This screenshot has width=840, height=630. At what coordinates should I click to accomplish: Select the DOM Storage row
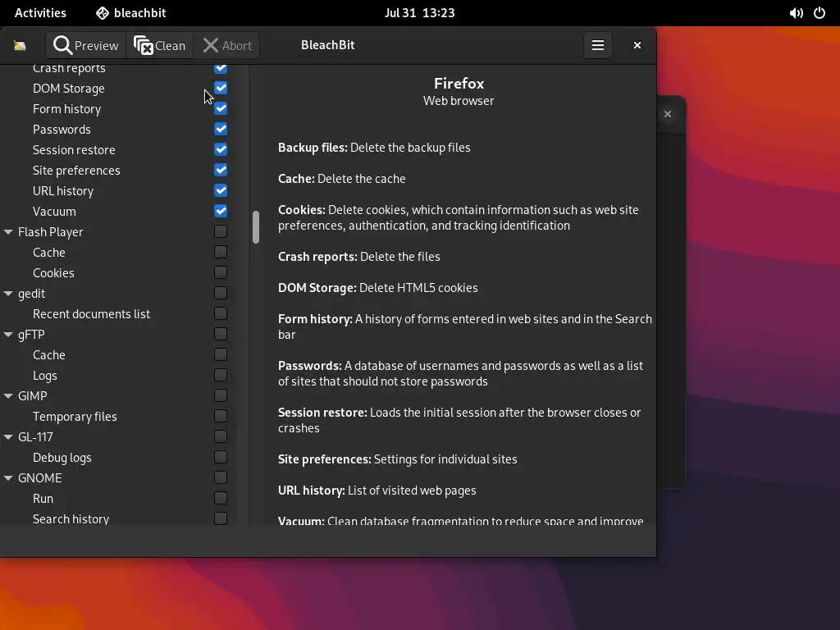point(118,89)
